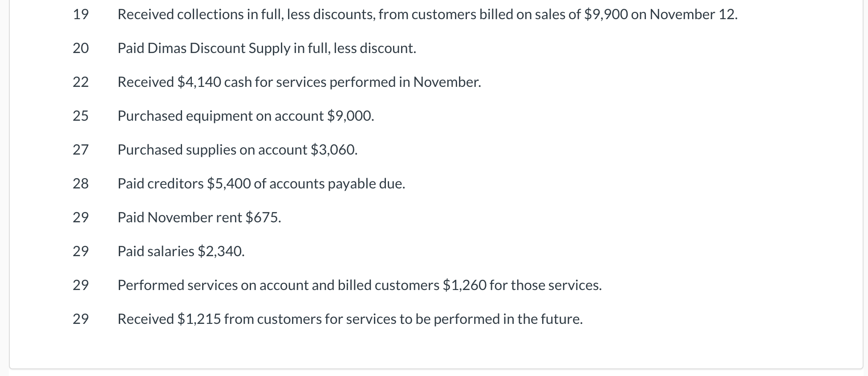
Task: Select the 'Paid salaries $2,340' line
Action: point(181,251)
